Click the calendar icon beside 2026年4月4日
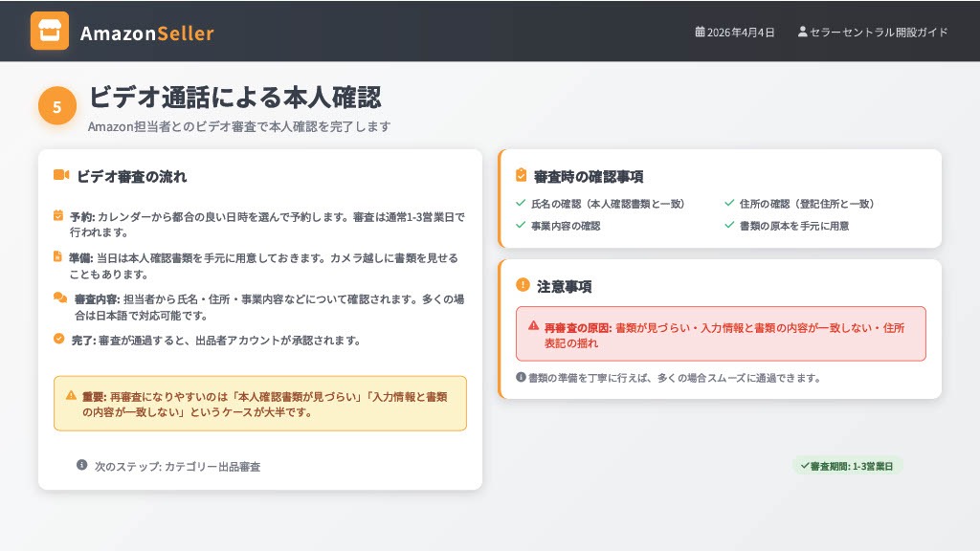Screen dimensions: 980x551 point(700,32)
